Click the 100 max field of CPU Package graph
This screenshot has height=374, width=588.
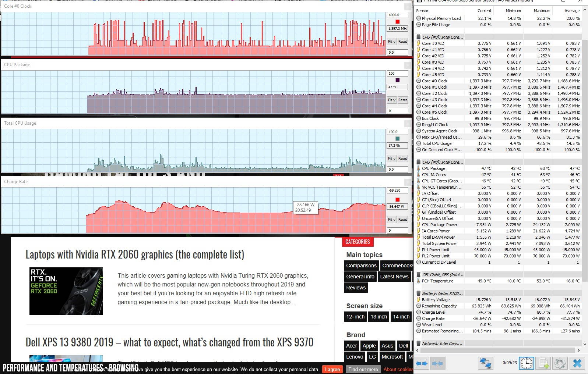[397, 74]
